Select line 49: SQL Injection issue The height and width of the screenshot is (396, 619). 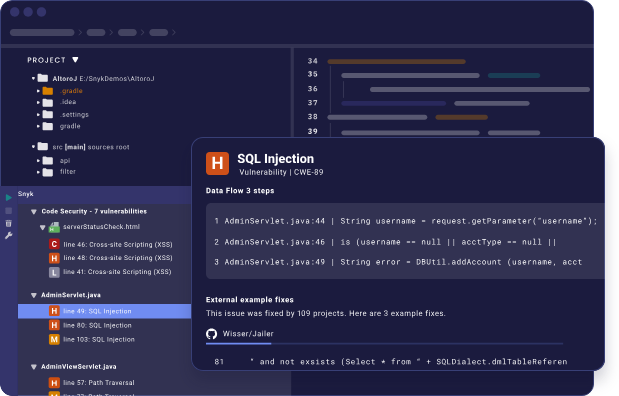click(x=105, y=311)
